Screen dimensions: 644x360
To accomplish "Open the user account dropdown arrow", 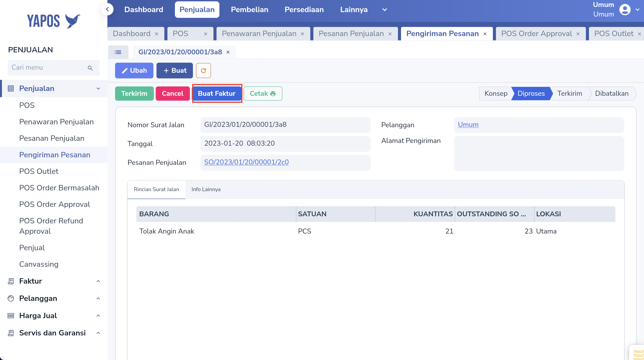I will click(637, 10).
